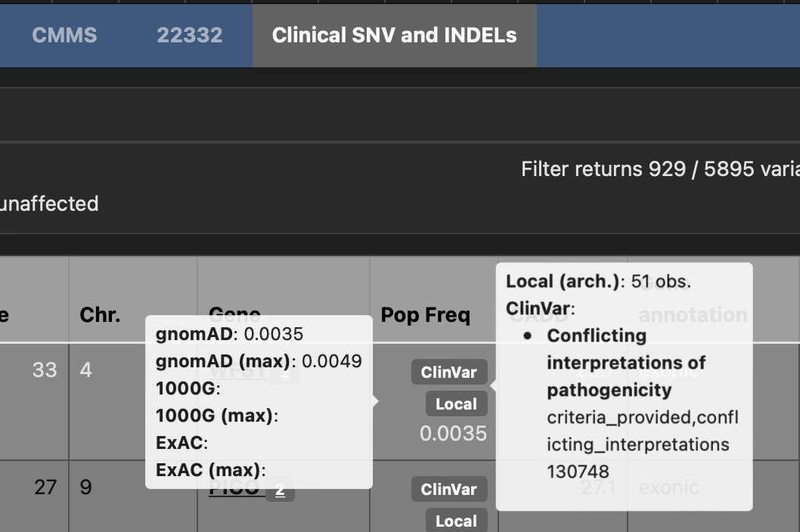Click the Local badge on the PICO variant row
The width and height of the screenshot is (800, 532).
tap(456, 521)
